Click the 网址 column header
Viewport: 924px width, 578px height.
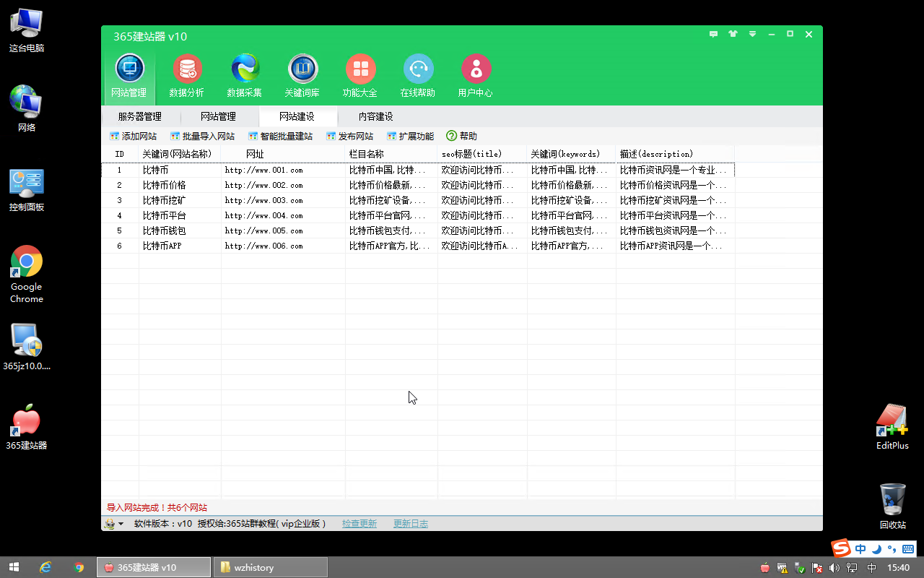[284, 154]
